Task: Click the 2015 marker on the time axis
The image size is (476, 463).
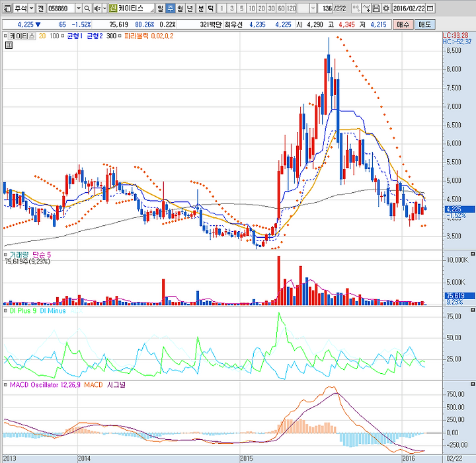Action: point(246,458)
